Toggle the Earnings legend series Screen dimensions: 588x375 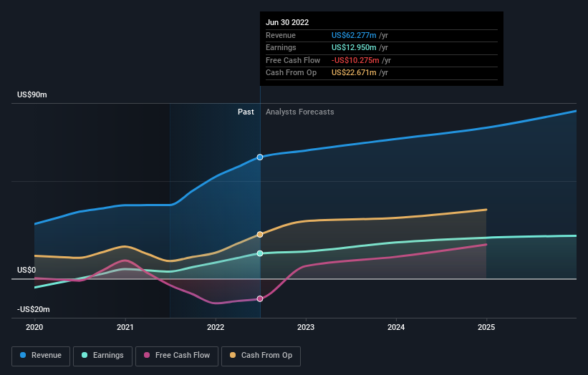[102, 356]
